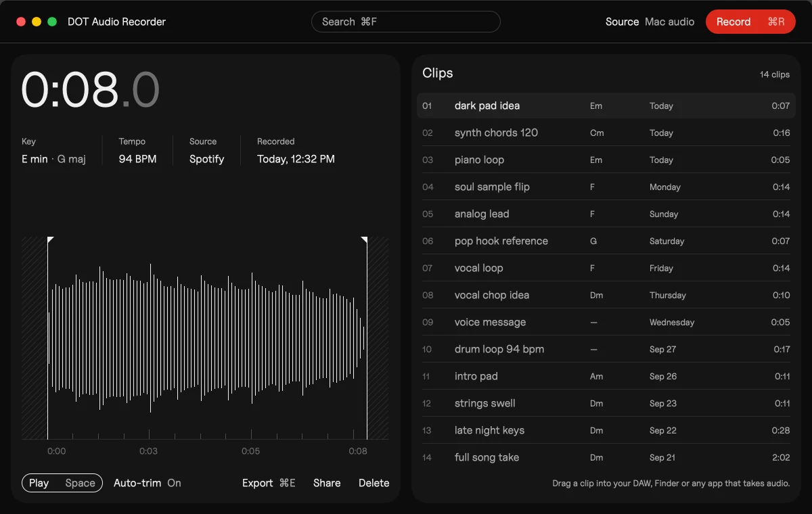Select the "pop hook reference" clip
Screen dimensions: 812x514
point(606,241)
